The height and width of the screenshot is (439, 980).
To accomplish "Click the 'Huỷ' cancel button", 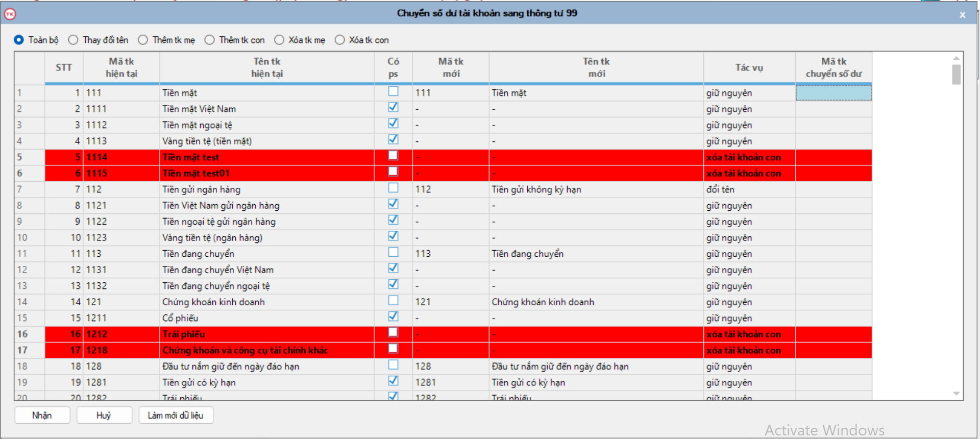I will [x=104, y=415].
